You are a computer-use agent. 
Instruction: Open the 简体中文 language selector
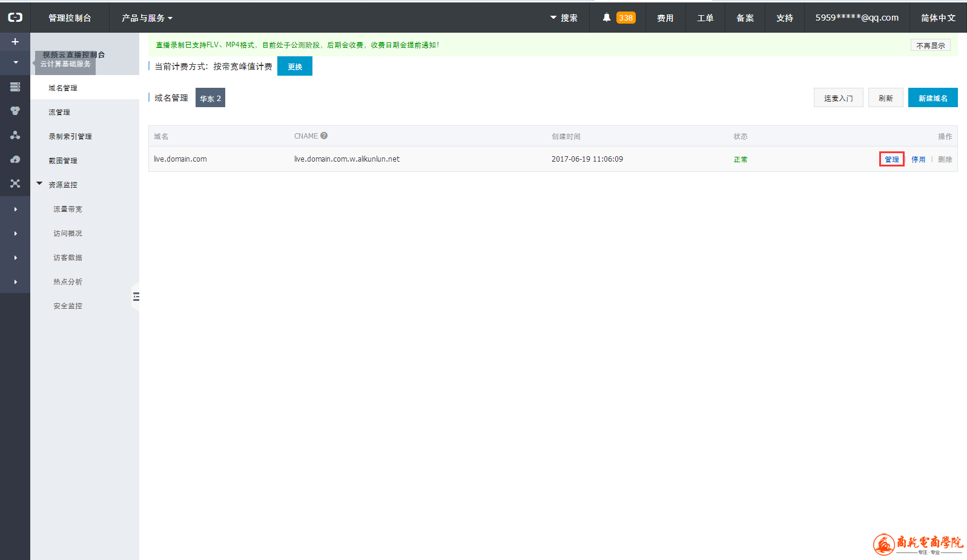938,18
